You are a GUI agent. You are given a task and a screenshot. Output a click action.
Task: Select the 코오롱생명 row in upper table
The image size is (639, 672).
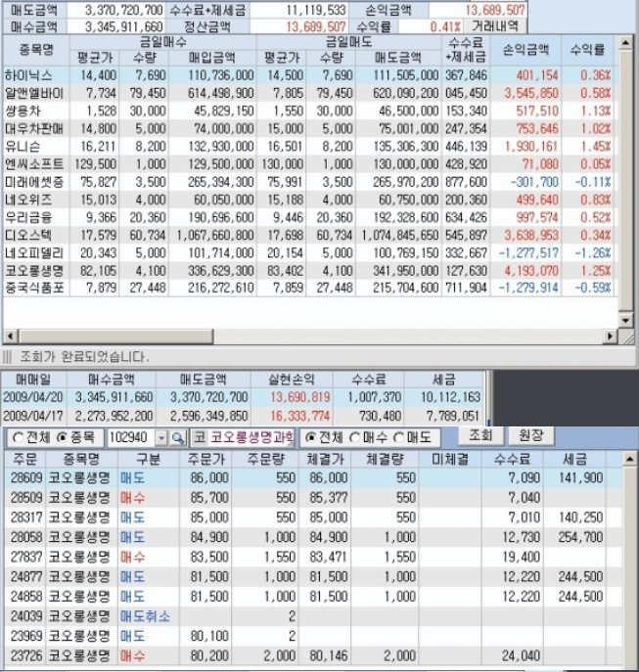tap(309, 271)
